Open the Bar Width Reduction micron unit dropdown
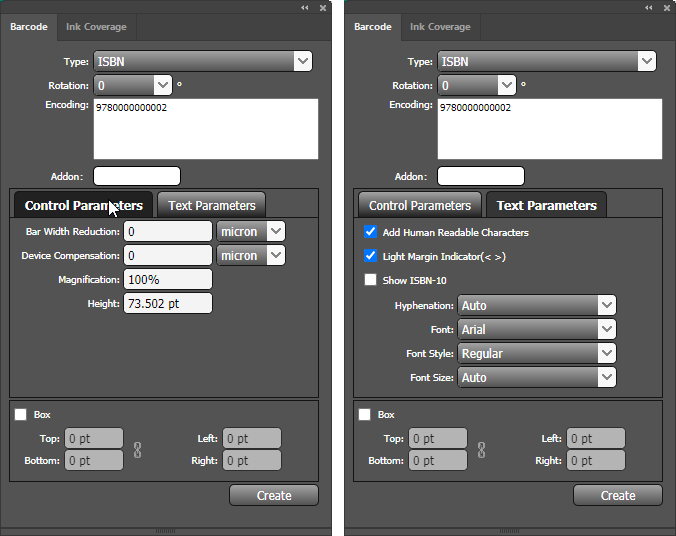Screen dimensions: 676x536 251,231
